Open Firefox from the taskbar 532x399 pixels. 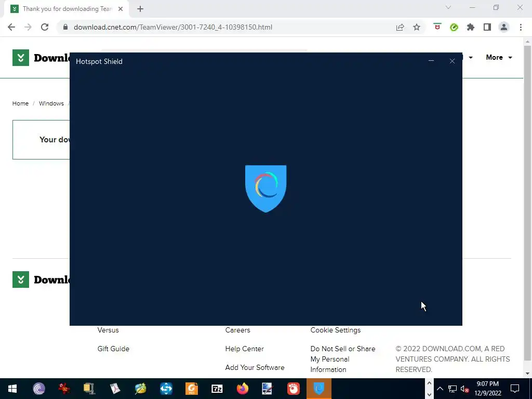pos(242,389)
